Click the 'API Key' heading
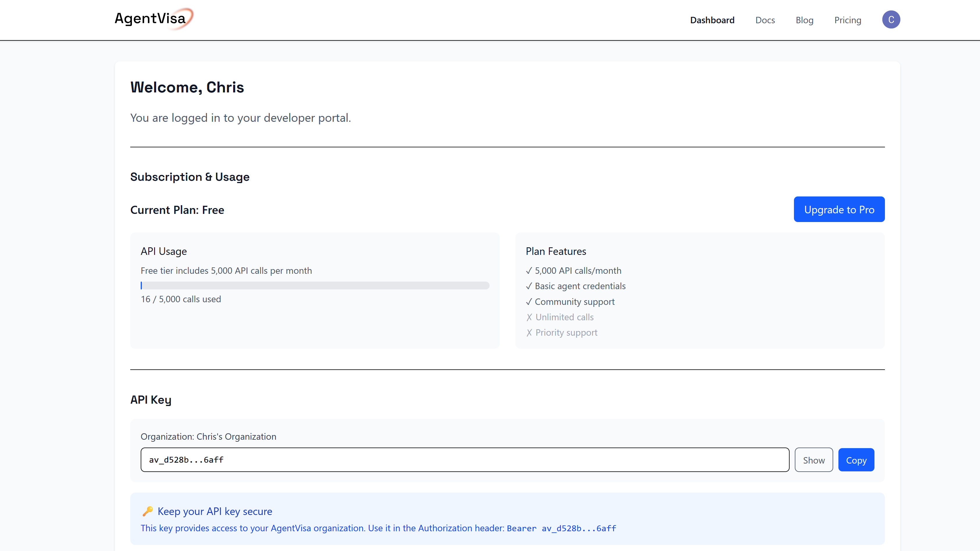This screenshot has width=980, height=551. click(151, 400)
